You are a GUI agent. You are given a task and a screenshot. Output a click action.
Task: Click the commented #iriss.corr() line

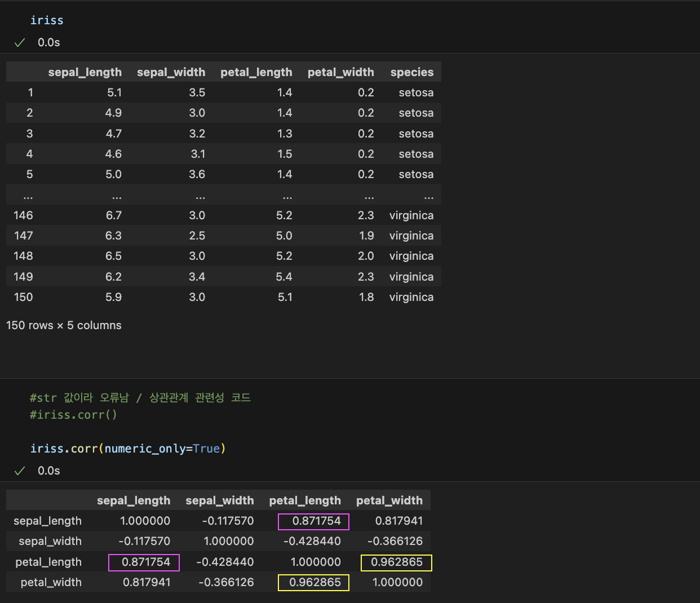(x=73, y=415)
